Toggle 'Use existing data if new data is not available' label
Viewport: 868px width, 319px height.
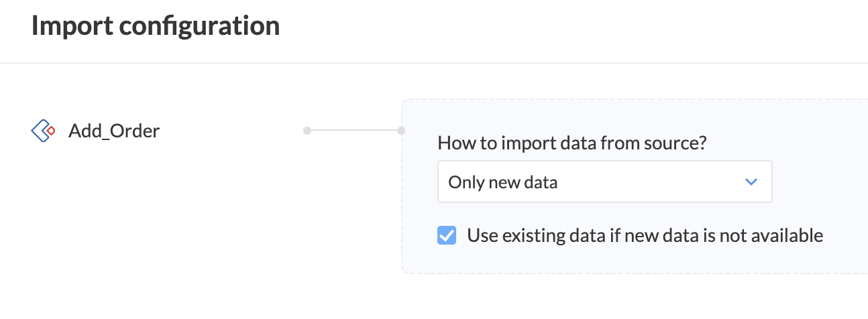644,235
